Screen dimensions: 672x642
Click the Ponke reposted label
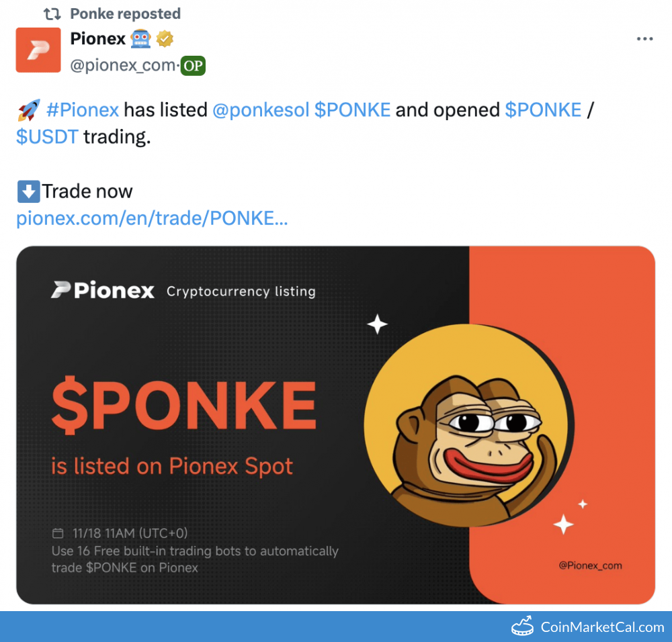(x=125, y=13)
